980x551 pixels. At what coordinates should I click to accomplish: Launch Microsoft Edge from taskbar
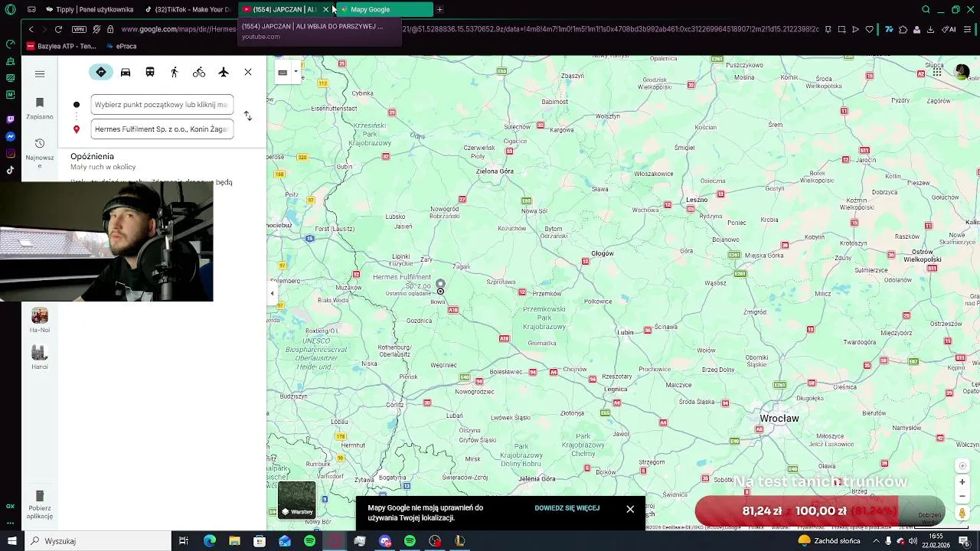point(210,541)
